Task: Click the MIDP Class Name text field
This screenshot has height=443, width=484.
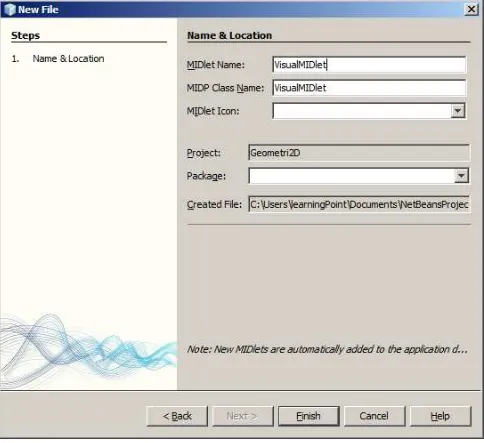Action: pyautogui.click(x=369, y=88)
